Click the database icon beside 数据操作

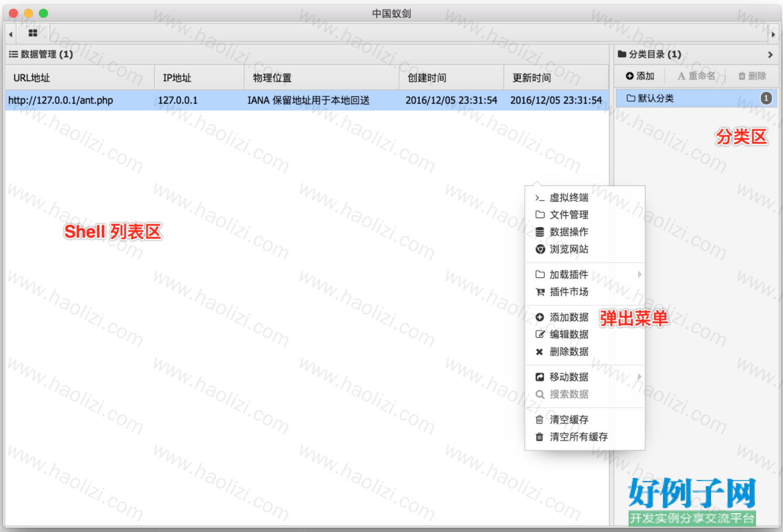coord(539,232)
